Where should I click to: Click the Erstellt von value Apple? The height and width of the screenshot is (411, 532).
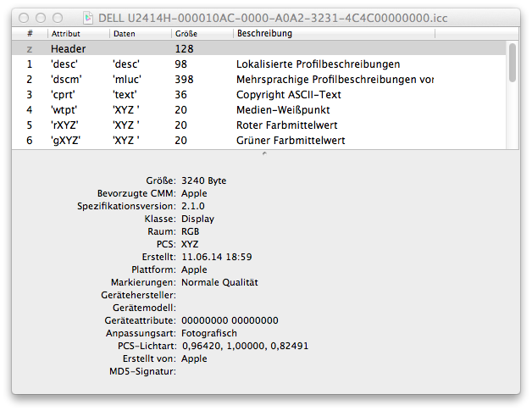(x=194, y=358)
